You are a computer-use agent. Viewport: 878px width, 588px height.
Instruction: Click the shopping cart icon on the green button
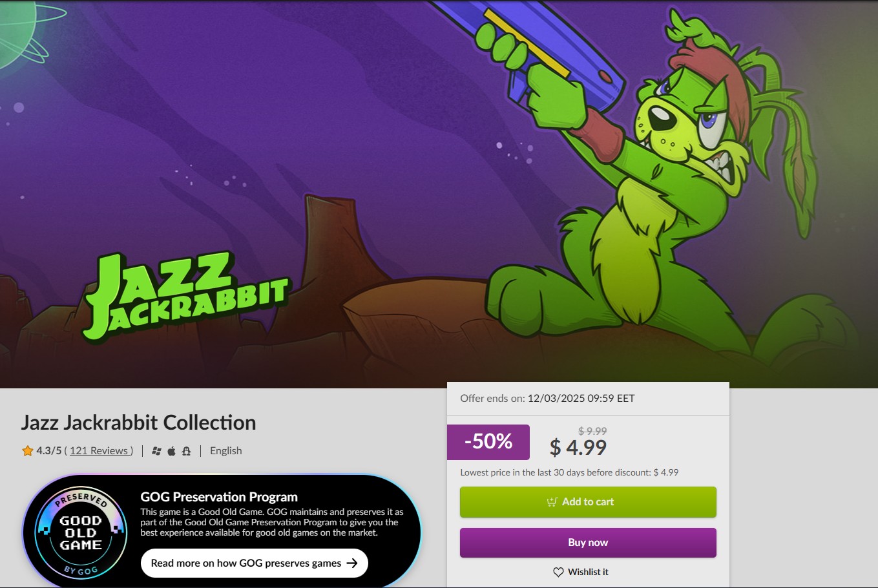(552, 502)
